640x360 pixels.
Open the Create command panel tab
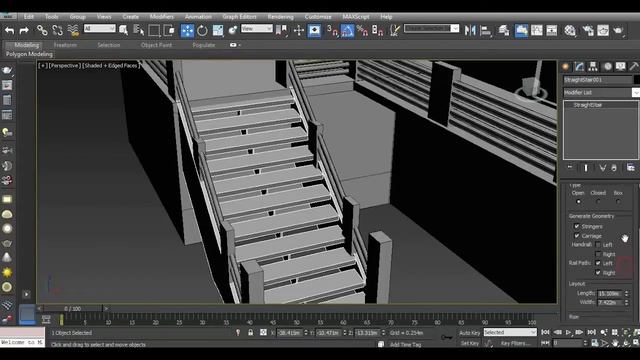[566, 67]
